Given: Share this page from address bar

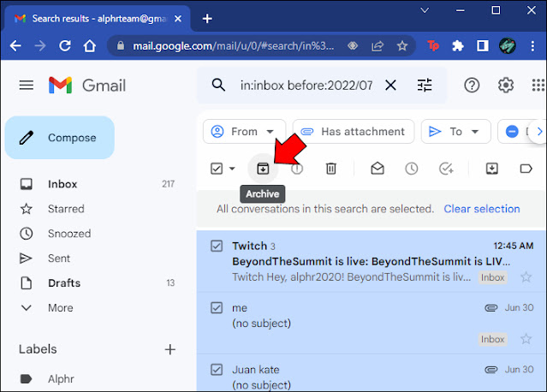Looking at the screenshot, I should point(378,45).
